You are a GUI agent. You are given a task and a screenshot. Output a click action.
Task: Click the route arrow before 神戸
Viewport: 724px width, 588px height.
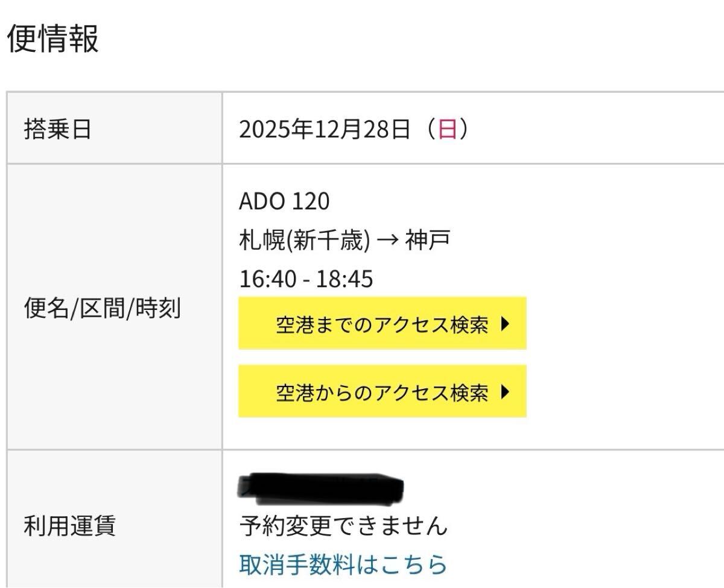(387, 241)
